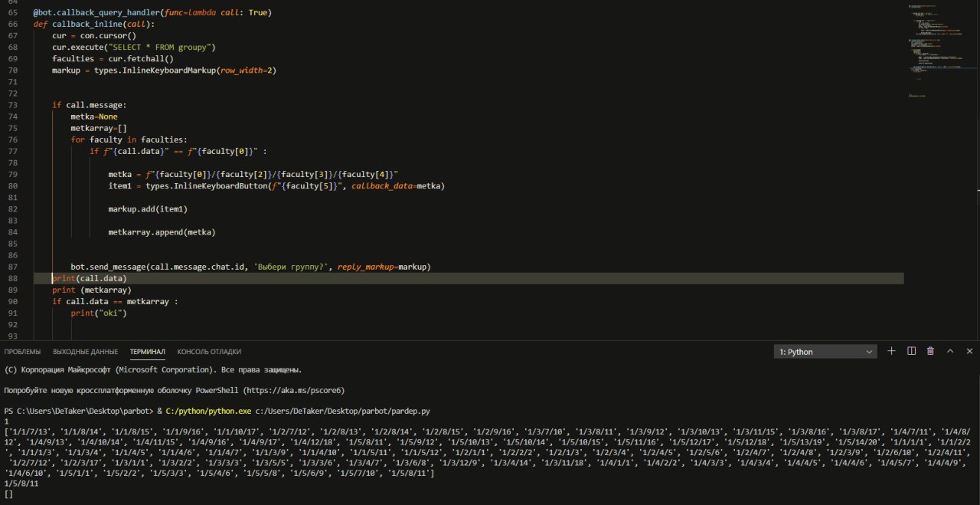Viewport: 980px width, 505px height.
Task: Switch to the КОНСОЛЬ ОТЛАДКИ tab
Action: [209, 352]
